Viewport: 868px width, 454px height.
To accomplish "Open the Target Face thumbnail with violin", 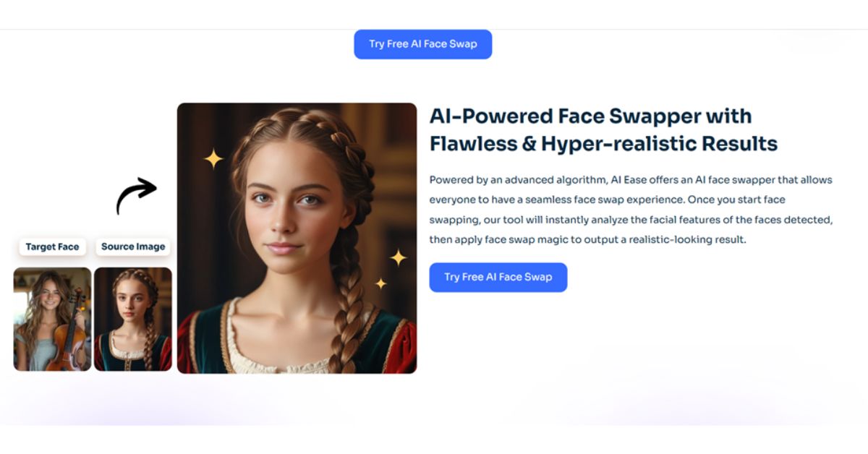I will click(52, 319).
